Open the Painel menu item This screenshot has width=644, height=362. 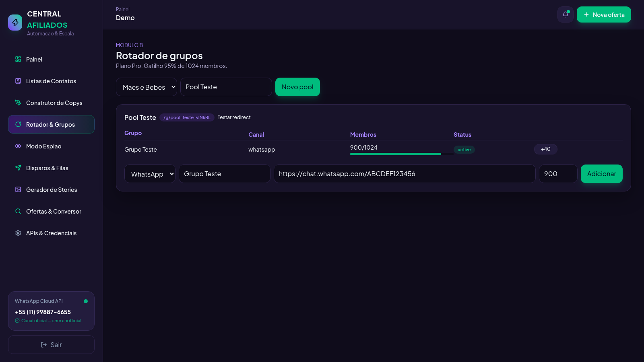[x=51, y=59]
